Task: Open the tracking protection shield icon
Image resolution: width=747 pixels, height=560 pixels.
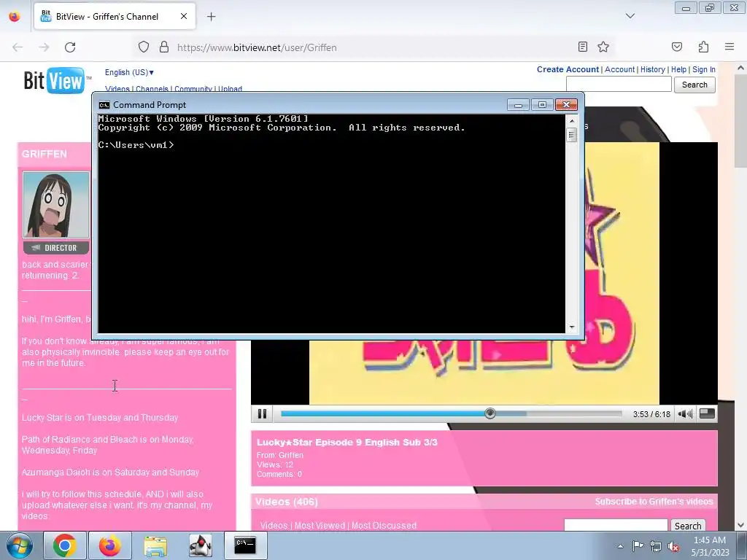Action: click(144, 47)
